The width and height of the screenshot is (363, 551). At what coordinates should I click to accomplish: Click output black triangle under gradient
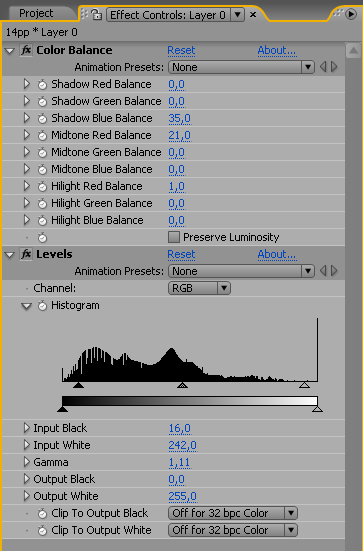click(x=62, y=409)
